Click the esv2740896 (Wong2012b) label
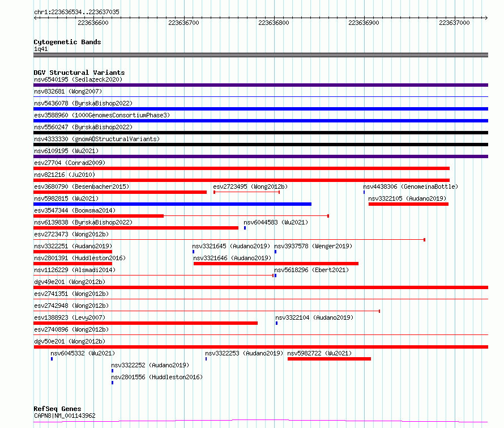The image size is (504, 428). pos(71,329)
